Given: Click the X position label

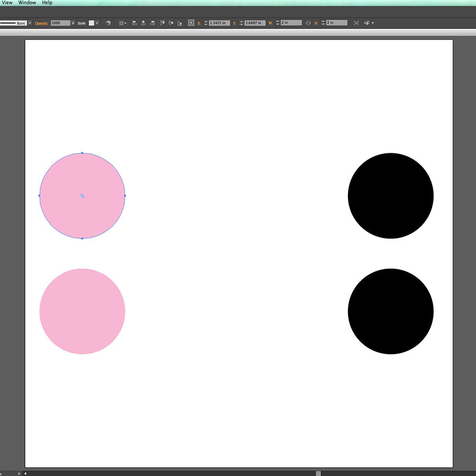Looking at the screenshot, I should tap(199, 23).
